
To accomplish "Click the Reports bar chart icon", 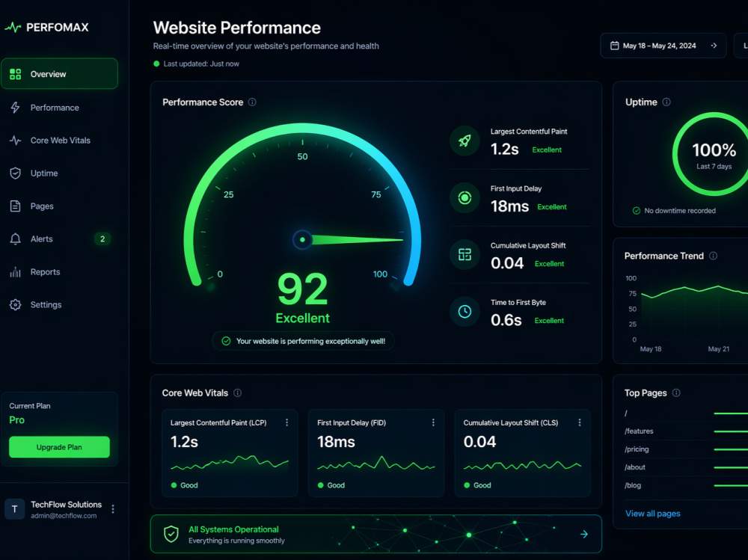I will pyautogui.click(x=15, y=272).
